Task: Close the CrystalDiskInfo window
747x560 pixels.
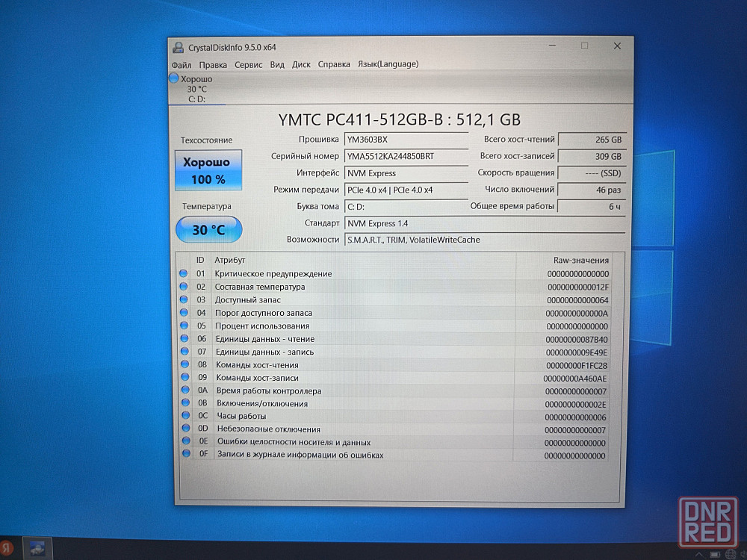Action: pos(617,46)
